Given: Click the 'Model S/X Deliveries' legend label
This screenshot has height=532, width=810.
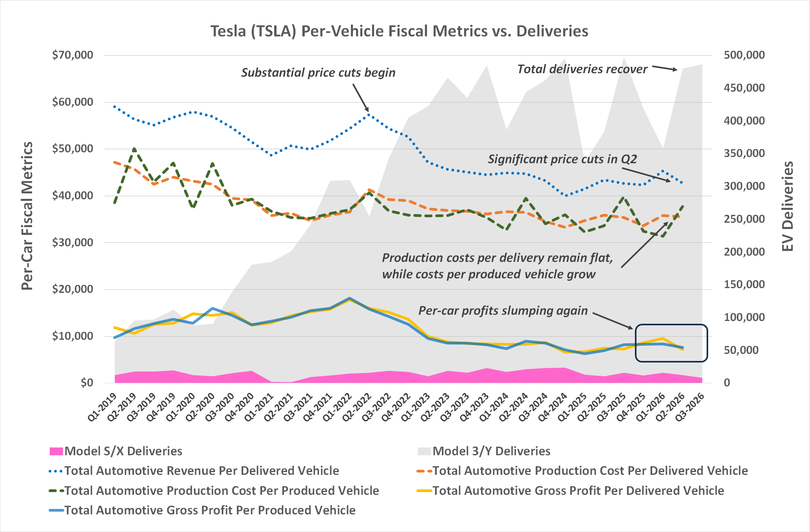Looking at the screenshot, I should click(x=123, y=451).
